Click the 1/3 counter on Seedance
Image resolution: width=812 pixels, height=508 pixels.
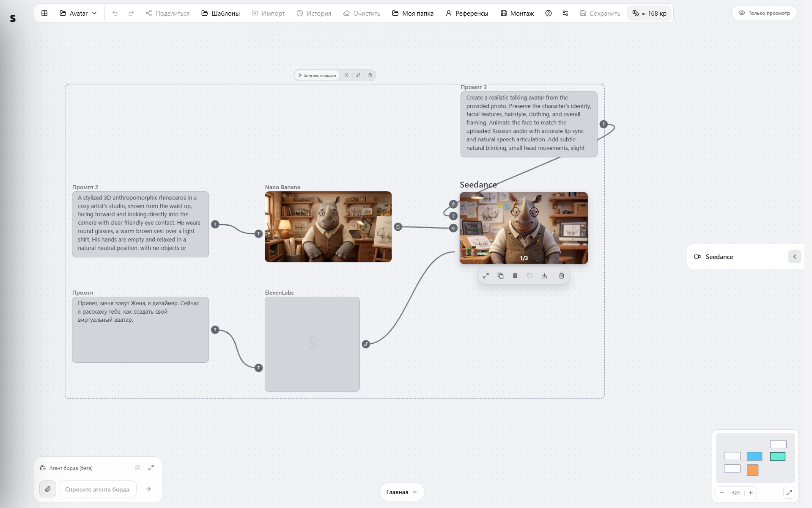[524, 258]
